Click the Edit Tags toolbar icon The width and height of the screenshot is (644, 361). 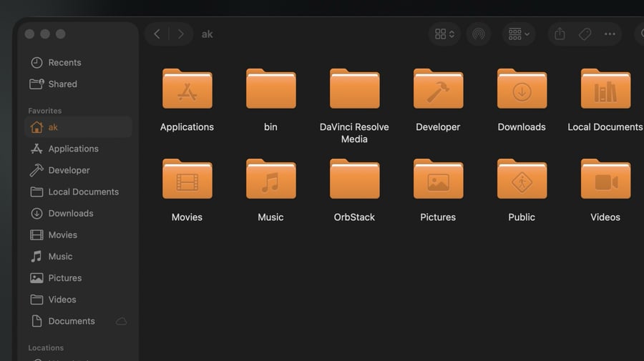tap(585, 34)
